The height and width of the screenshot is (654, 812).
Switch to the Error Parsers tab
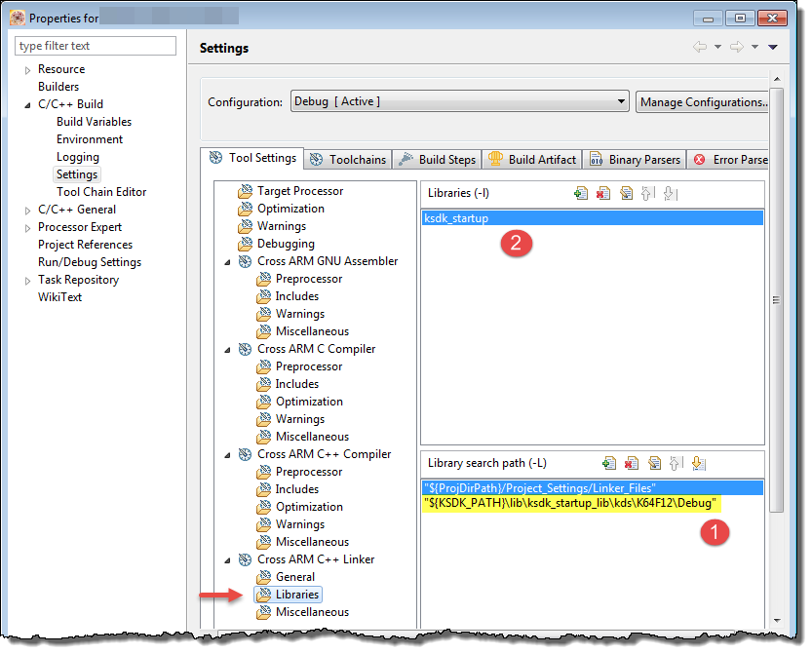729,160
